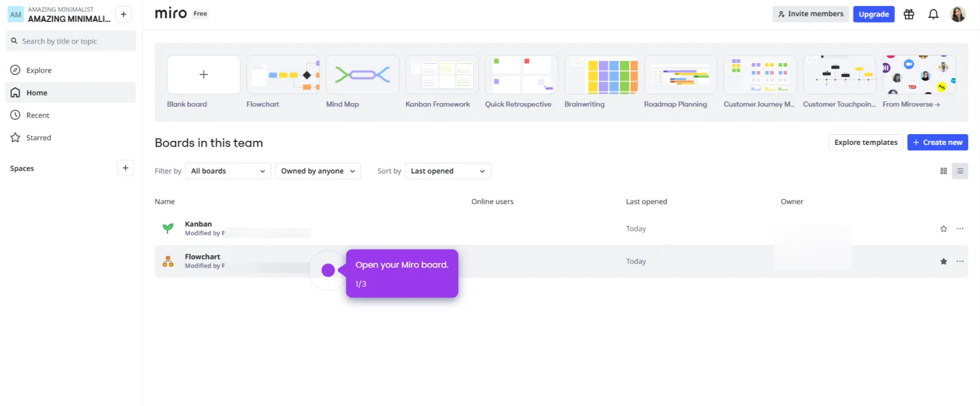Screen dimensions: 980x406
Task: Click the Owner column header
Action: 792,202
